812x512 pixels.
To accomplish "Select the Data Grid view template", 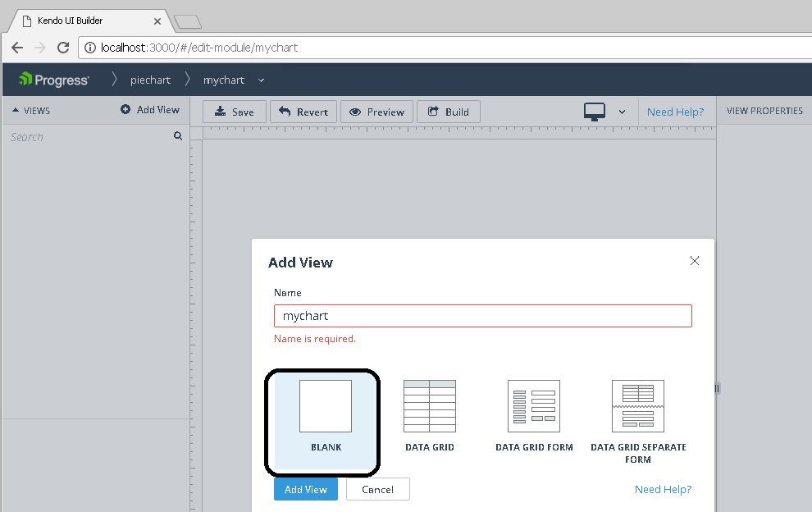I will [430, 416].
